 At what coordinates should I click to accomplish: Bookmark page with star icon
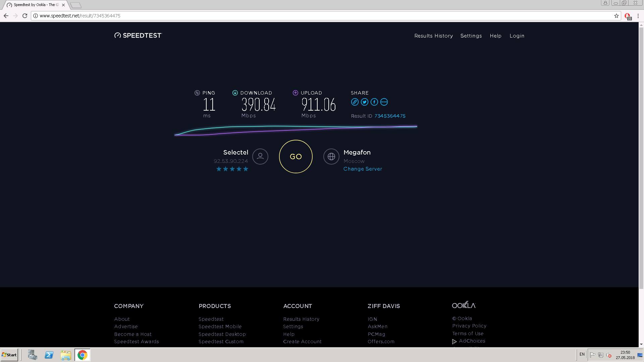pyautogui.click(x=616, y=16)
